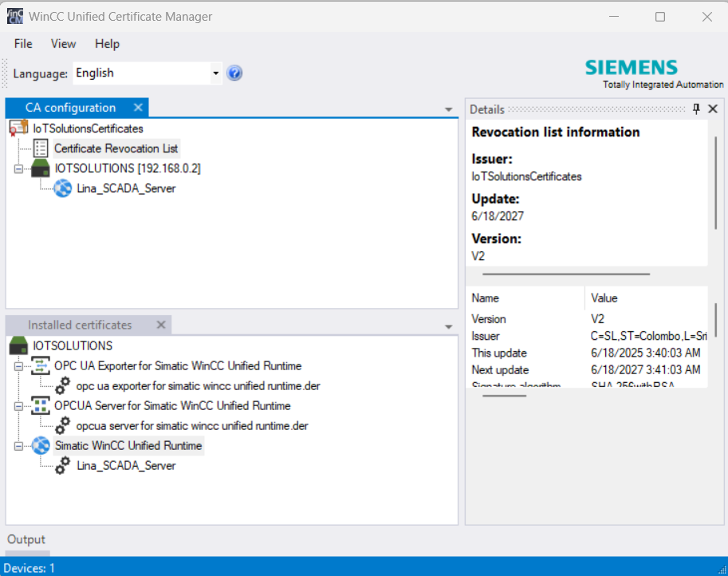Click the Details vertical scrollbar
The width and height of the screenshot is (728, 576).
click(716, 183)
